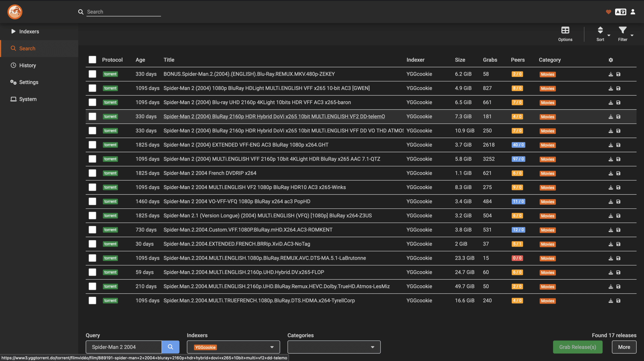644x361 pixels.
Task: Save icon for the TyrellCorp release
Action: [x=618, y=301]
